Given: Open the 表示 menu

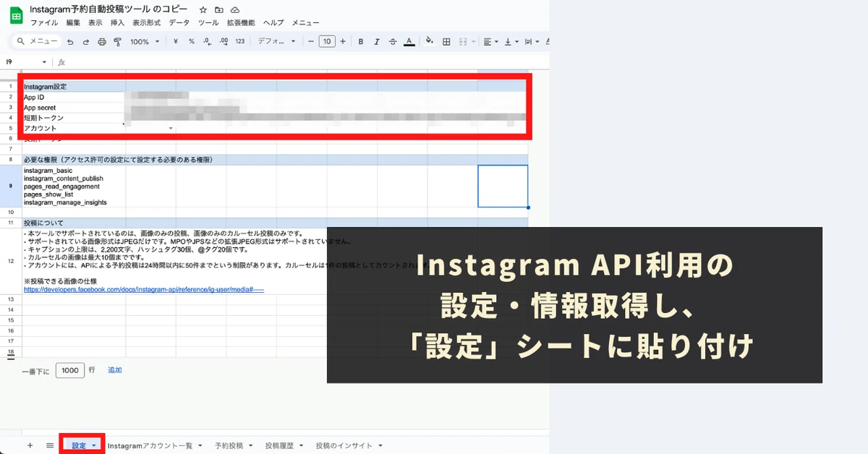Looking at the screenshot, I should coord(95,23).
